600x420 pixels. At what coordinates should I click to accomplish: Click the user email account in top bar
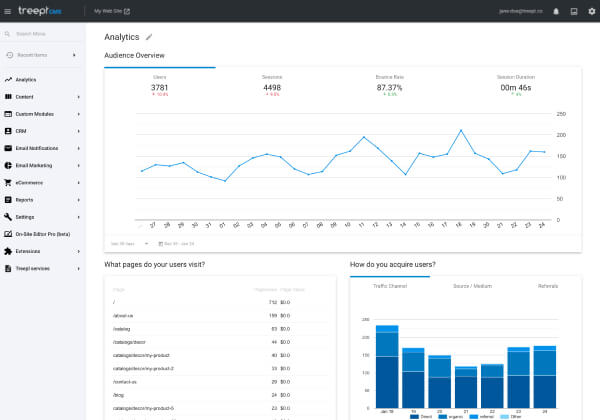tap(521, 11)
